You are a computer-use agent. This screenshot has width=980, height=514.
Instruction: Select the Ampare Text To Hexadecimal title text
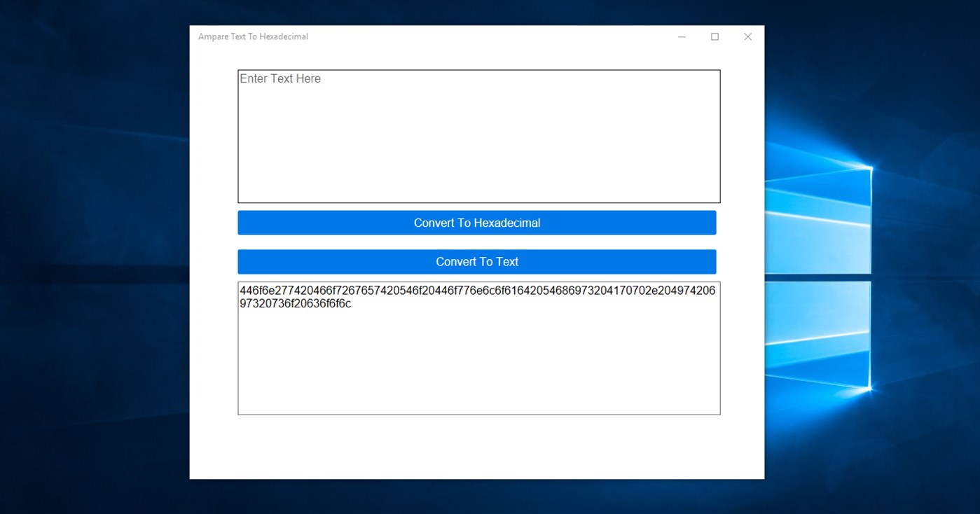[x=254, y=36]
